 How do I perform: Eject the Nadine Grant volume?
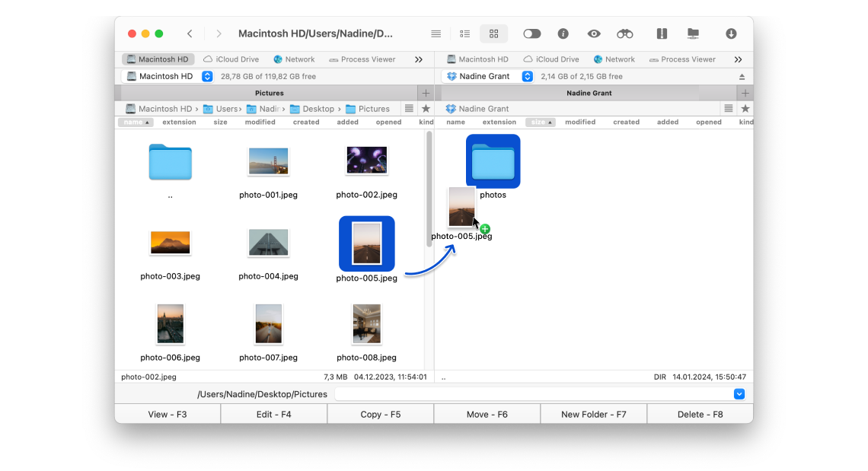(742, 75)
